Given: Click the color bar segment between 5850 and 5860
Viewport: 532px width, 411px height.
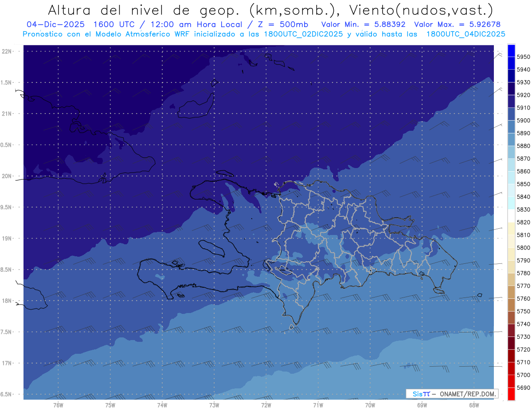Looking at the screenshot, I should [511, 177].
